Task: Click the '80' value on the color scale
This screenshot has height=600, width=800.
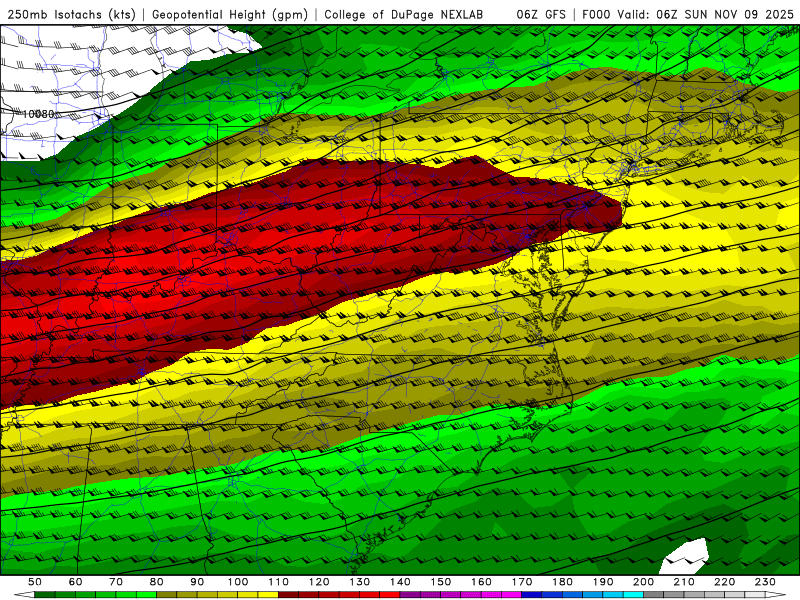Action: [157, 582]
